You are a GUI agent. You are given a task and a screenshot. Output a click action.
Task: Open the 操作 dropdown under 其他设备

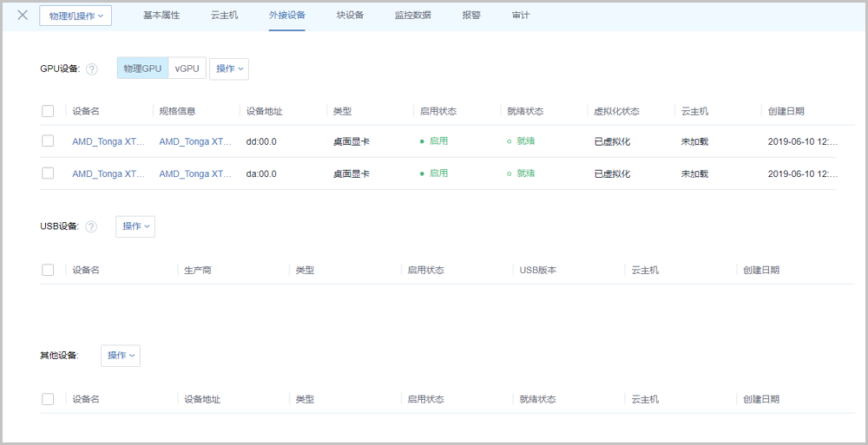click(121, 356)
